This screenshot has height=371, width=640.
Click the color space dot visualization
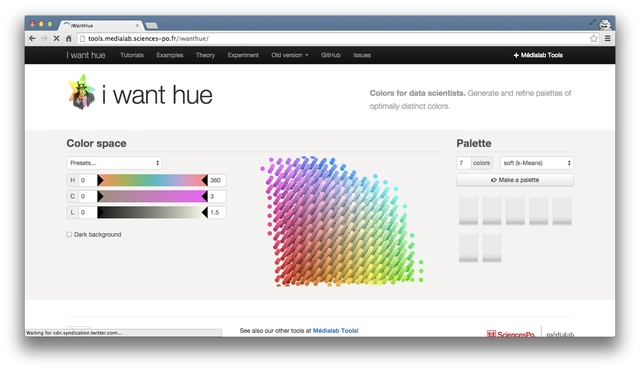pos(343,221)
